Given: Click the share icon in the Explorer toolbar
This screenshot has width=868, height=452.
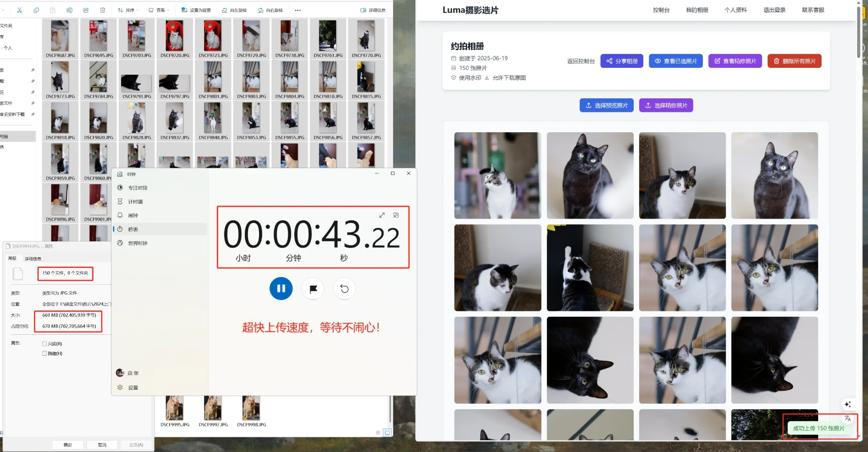Looking at the screenshot, I should [86, 10].
